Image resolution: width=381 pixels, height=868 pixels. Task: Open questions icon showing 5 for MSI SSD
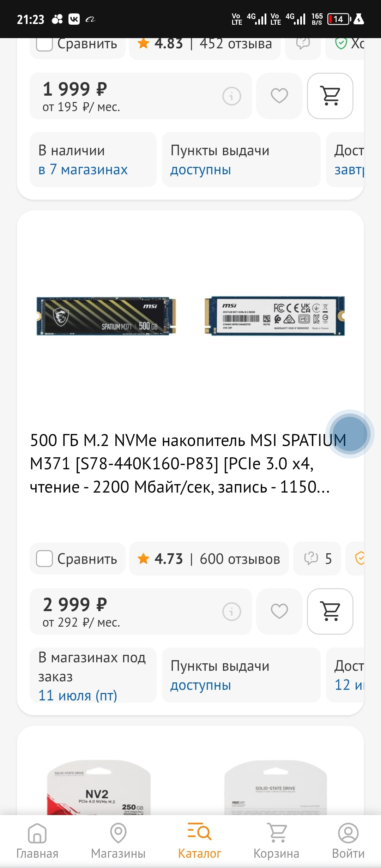(317, 559)
